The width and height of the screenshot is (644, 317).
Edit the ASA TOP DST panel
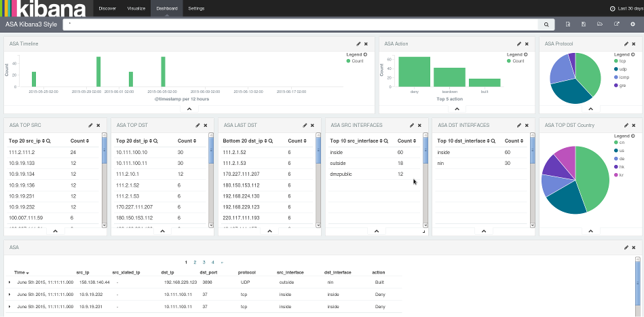pos(198,126)
